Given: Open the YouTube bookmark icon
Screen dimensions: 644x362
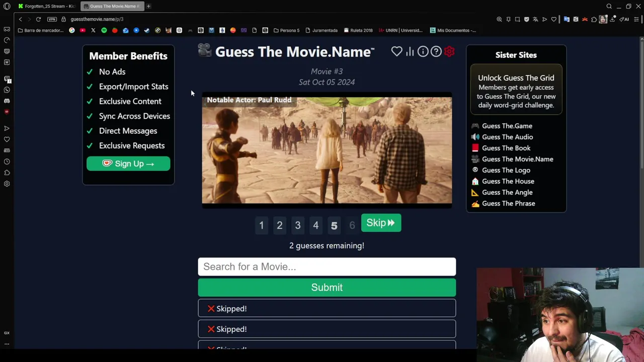Looking at the screenshot, I should coord(83,30).
